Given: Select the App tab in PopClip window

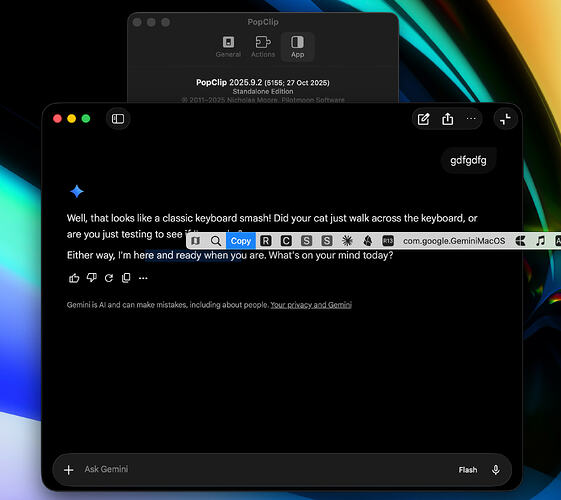Looking at the screenshot, I should point(297,47).
